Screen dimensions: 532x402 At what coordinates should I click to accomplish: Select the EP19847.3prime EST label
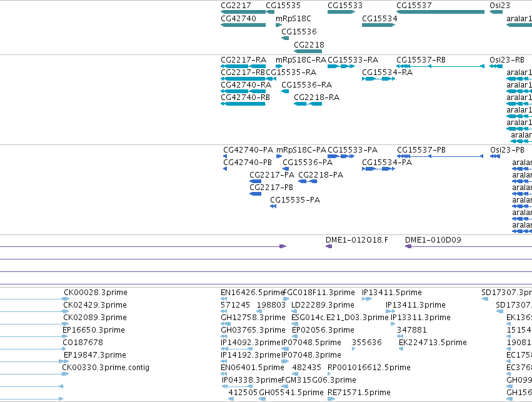click(95, 356)
